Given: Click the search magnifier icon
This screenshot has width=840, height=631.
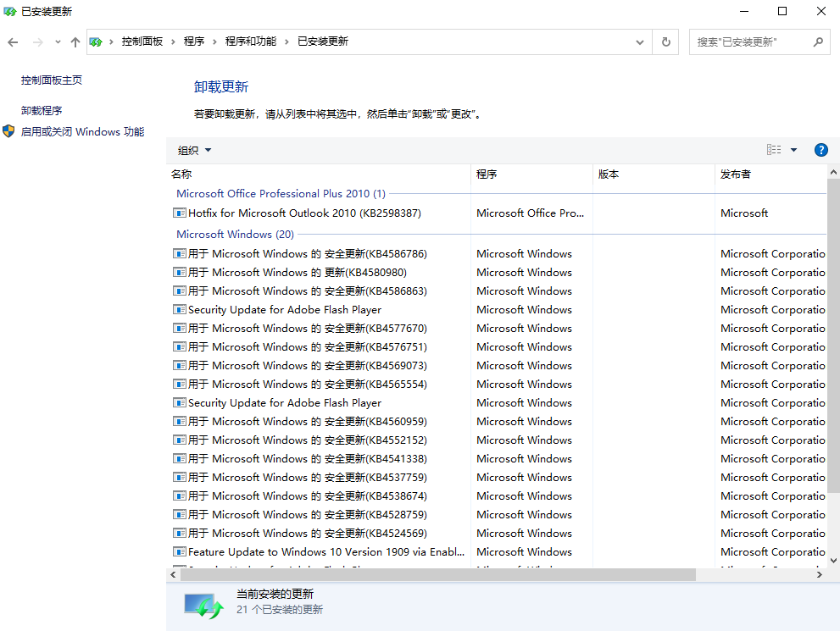Looking at the screenshot, I should coord(818,41).
